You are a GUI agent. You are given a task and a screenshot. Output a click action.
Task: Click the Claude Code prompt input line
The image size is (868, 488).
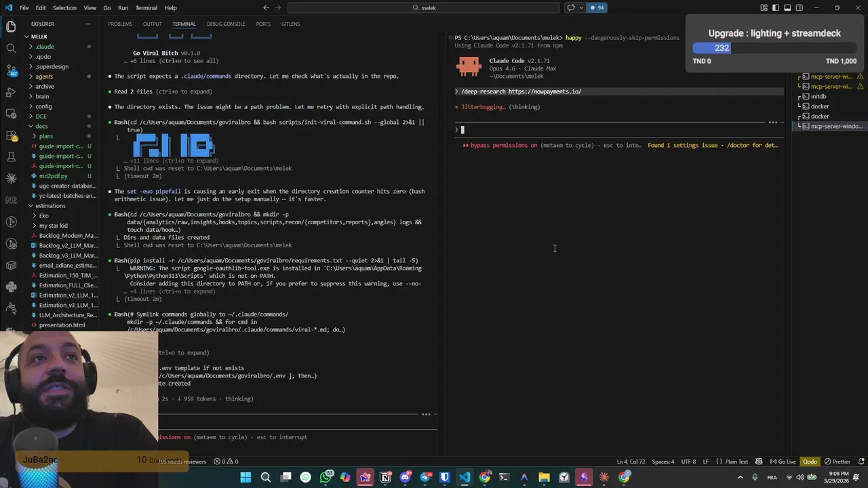[x=617, y=129]
